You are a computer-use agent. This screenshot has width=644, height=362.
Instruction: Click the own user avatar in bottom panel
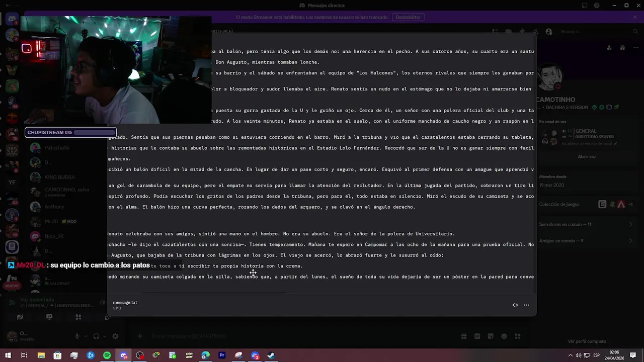pyautogui.click(x=12, y=336)
